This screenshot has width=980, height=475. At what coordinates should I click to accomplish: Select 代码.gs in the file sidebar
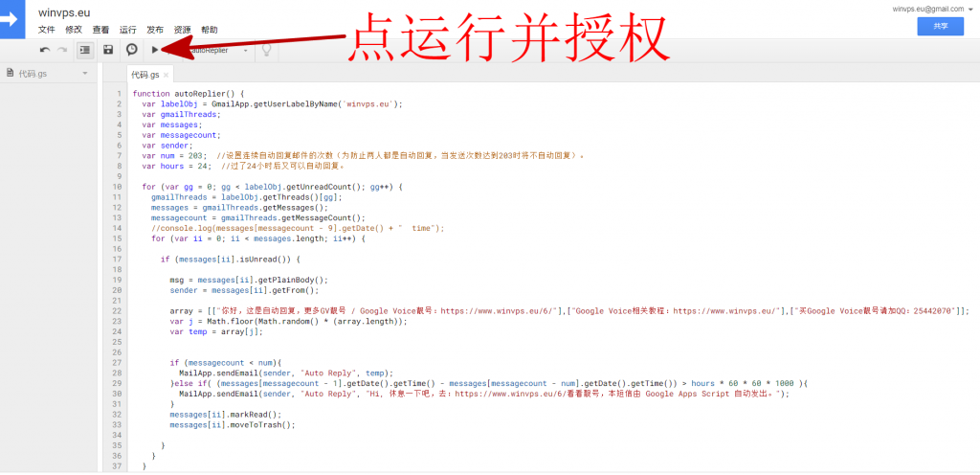33,73
